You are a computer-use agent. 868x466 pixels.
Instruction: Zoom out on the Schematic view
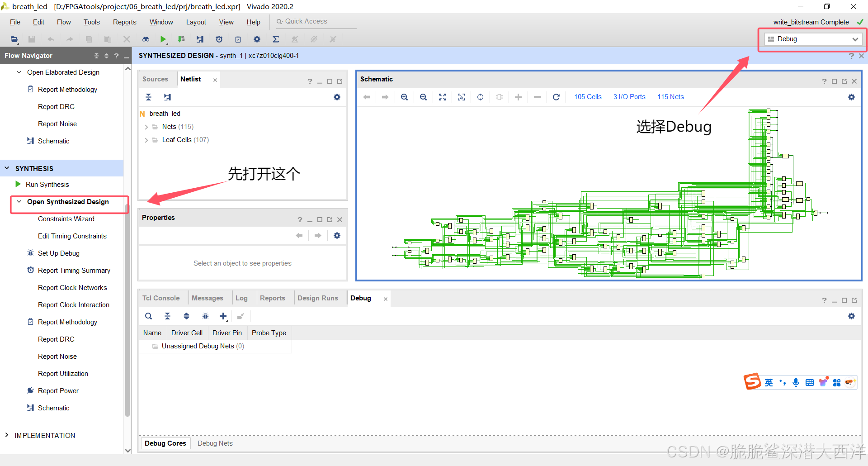423,97
